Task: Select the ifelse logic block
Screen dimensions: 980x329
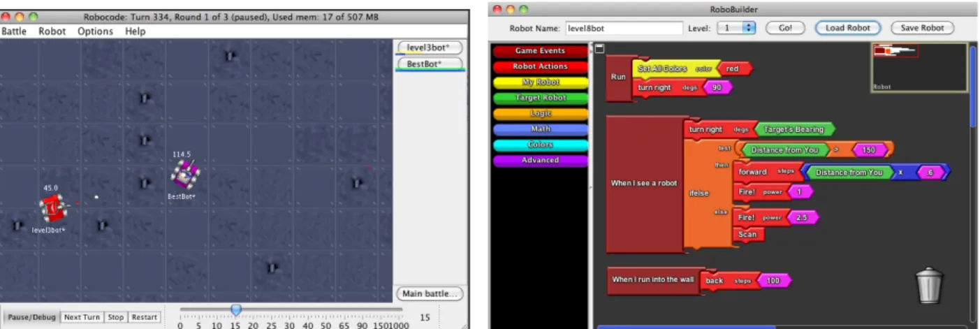Action: point(699,193)
